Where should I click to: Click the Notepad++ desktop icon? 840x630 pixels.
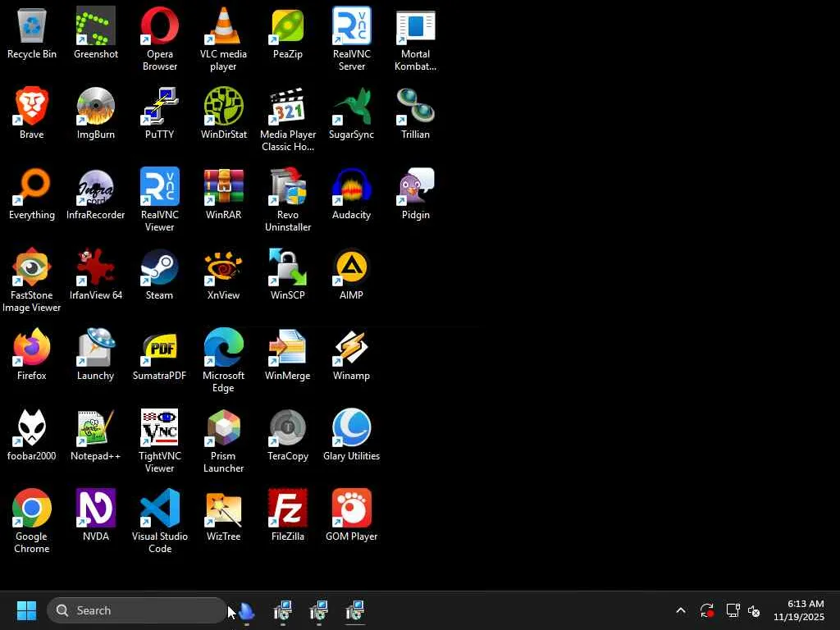pos(95,435)
